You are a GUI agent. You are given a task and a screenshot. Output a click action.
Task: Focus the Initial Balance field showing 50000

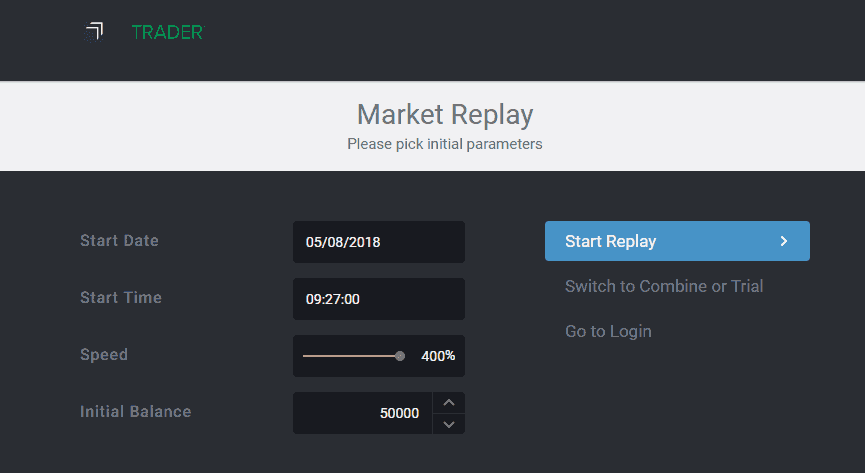[363, 413]
